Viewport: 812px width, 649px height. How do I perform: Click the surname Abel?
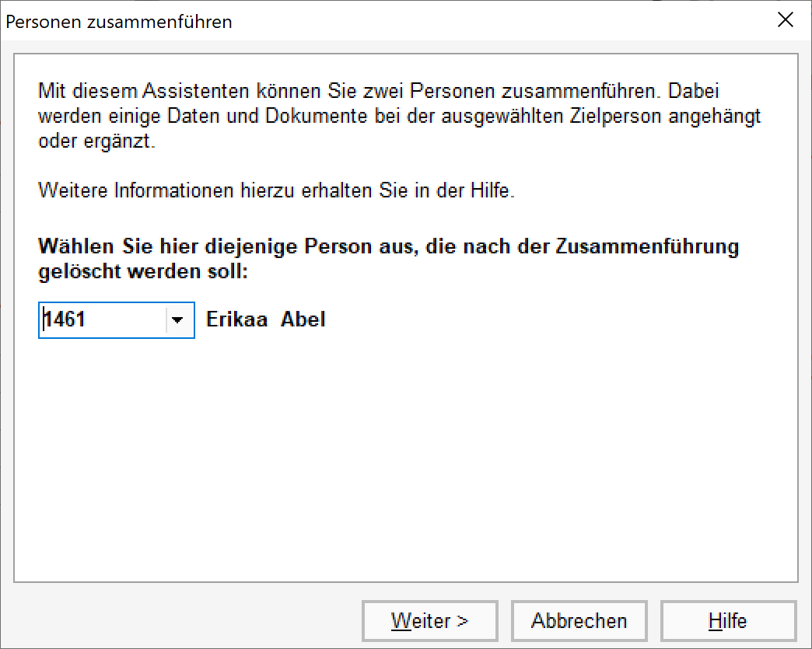pyautogui.click(x=303, y=319)
